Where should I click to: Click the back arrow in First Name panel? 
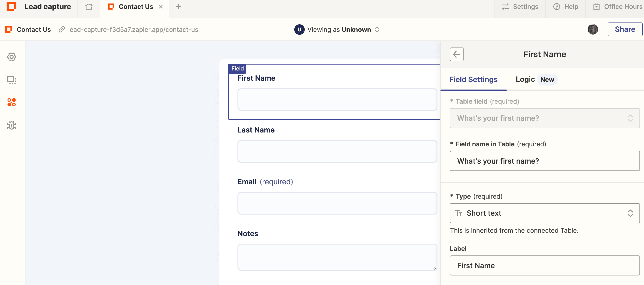[457, 54]
